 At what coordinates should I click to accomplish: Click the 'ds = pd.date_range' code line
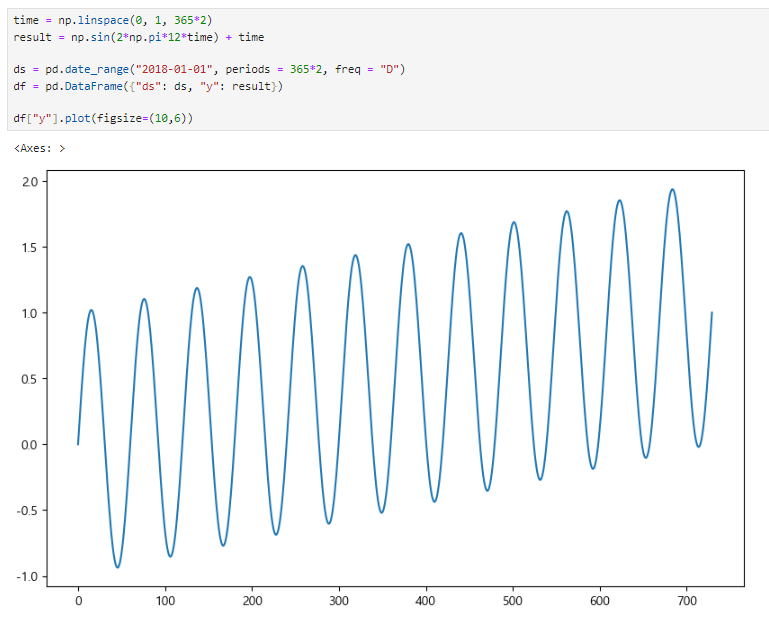(x=209, y=69)
